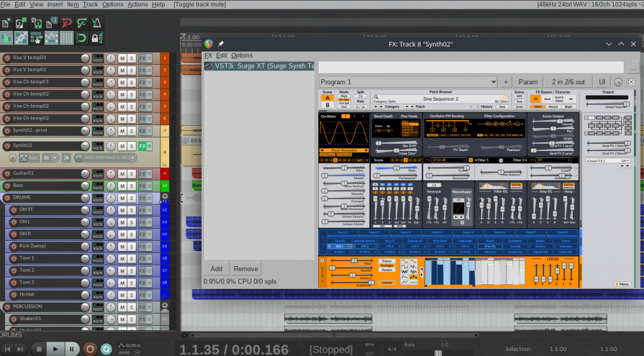Expand the PERCUSSION folder arrow

click(x=165, y=306)
